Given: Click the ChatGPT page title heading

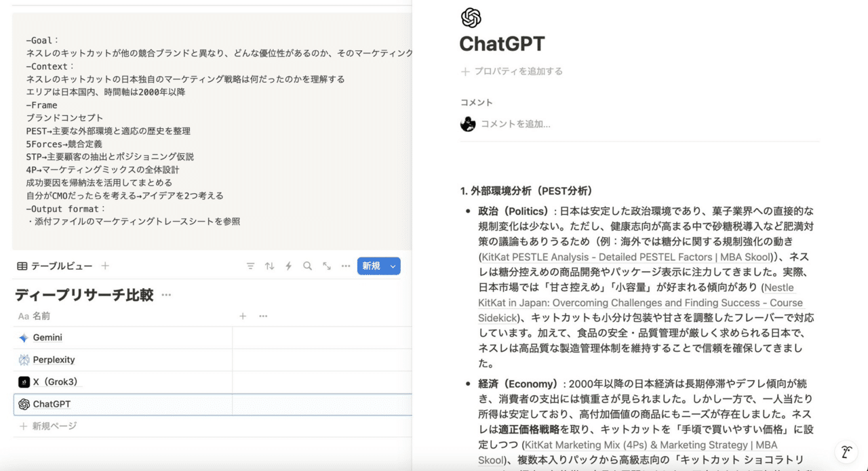Looking at the screenshot, I should [x=502, y=44].
